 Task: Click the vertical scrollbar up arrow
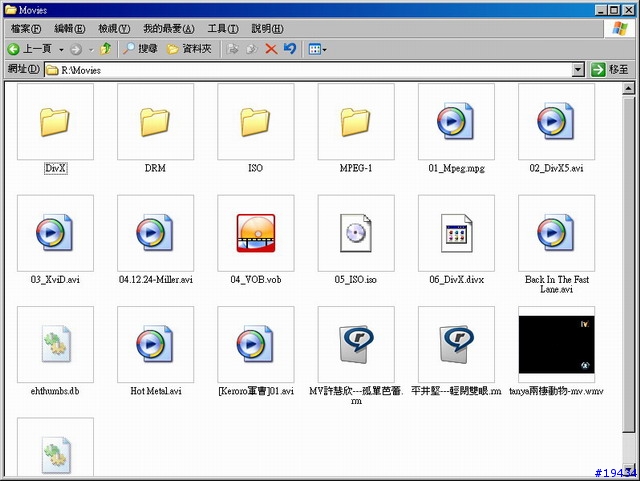(x=628, y=88)
